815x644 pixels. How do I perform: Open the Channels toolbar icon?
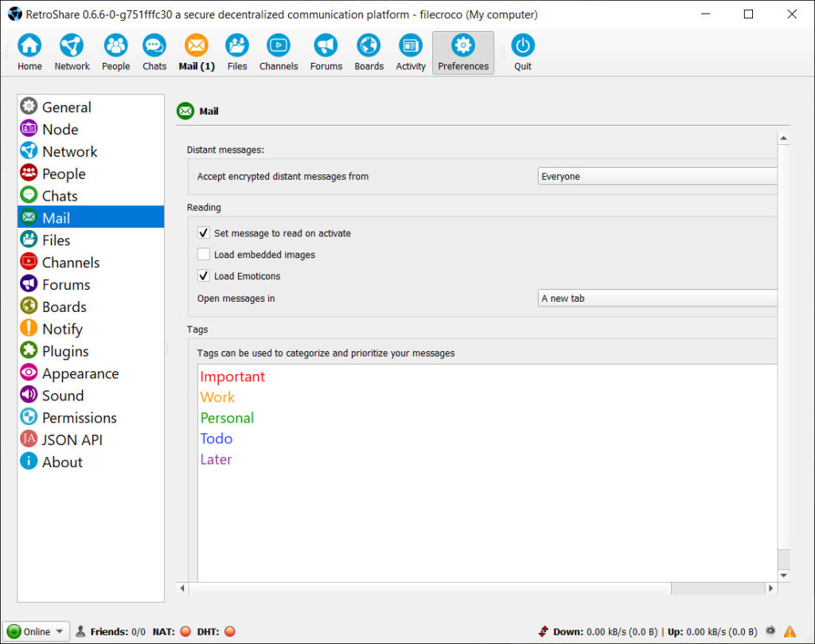[x=279, y=53]
